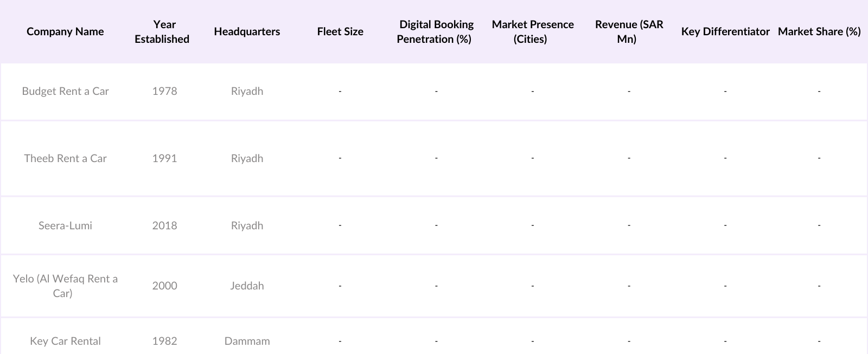
Task: Click the Key Differentiator column header
Action: [725, 31]
